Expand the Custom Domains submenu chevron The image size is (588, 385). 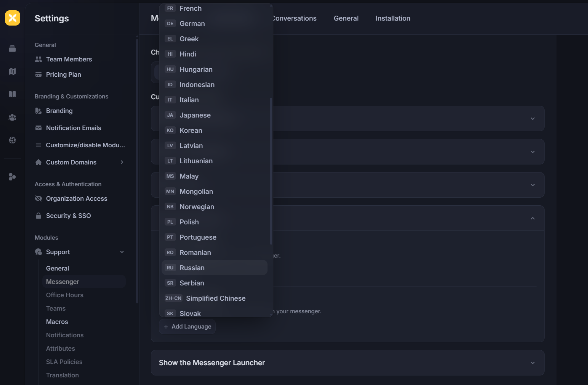(122, 162)
